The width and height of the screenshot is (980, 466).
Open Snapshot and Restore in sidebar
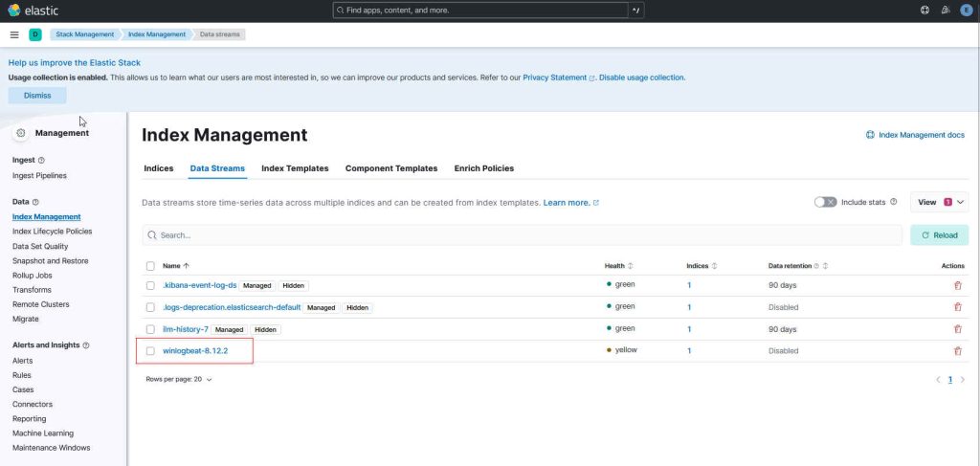click(x=51, y=261)
